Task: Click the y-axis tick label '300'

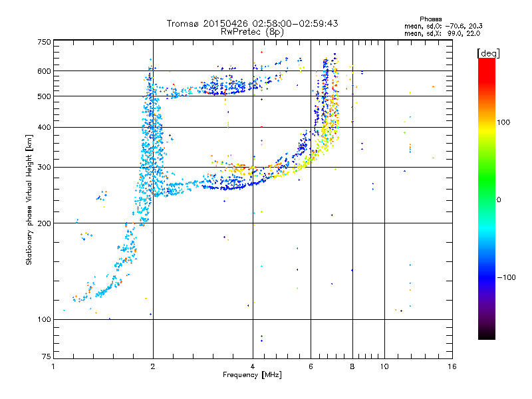Action: pos(44,168)
